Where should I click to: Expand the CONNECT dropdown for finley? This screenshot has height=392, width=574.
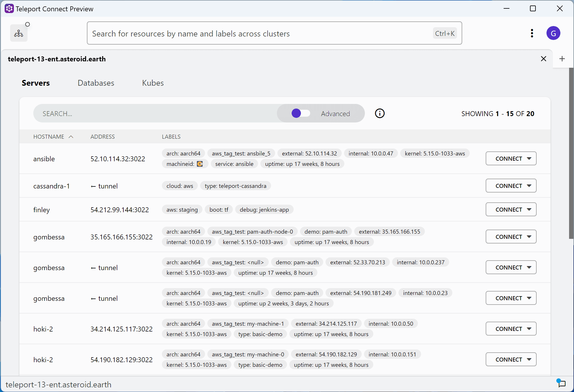tap(529, 210)
